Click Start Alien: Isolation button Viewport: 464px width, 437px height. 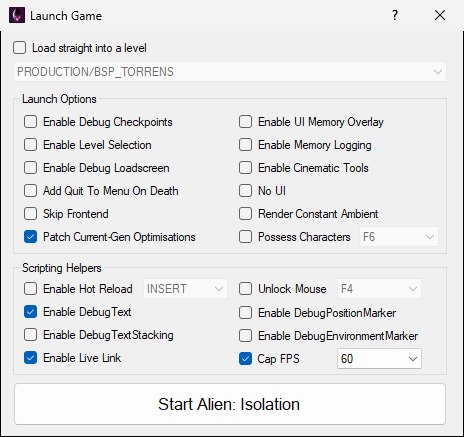click(x=230, y=404)
